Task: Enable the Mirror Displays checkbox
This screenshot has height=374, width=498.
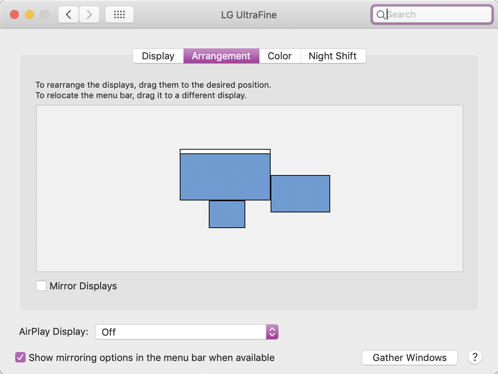Action: tap(41, 286)
